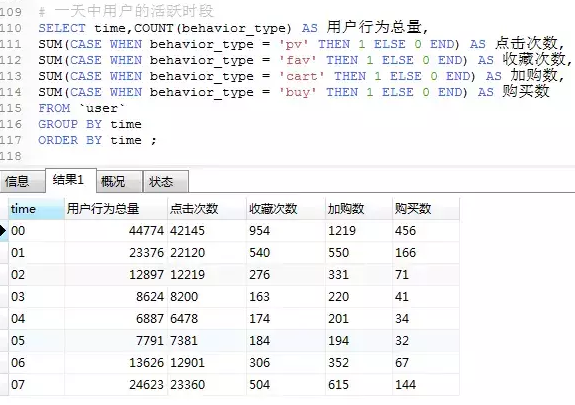
Task: Click the 点击次数 column header
Action: 207,209
